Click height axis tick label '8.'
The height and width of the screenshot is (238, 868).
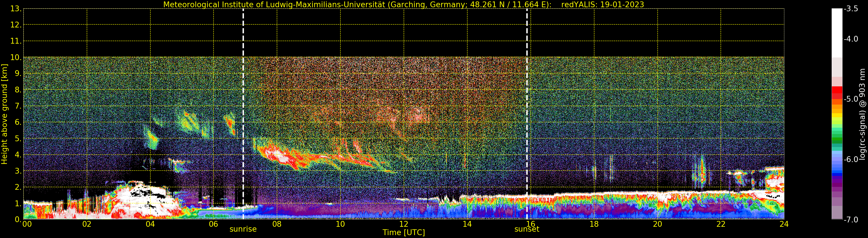(x=18, y=90)
